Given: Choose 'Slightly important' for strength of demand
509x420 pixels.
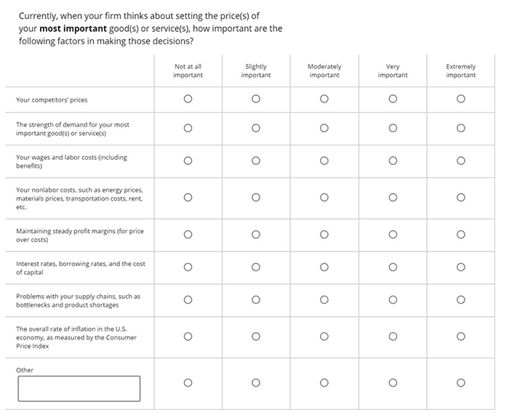Looking at the screenshot, I should pyautogui.click(x=256, y=128).
